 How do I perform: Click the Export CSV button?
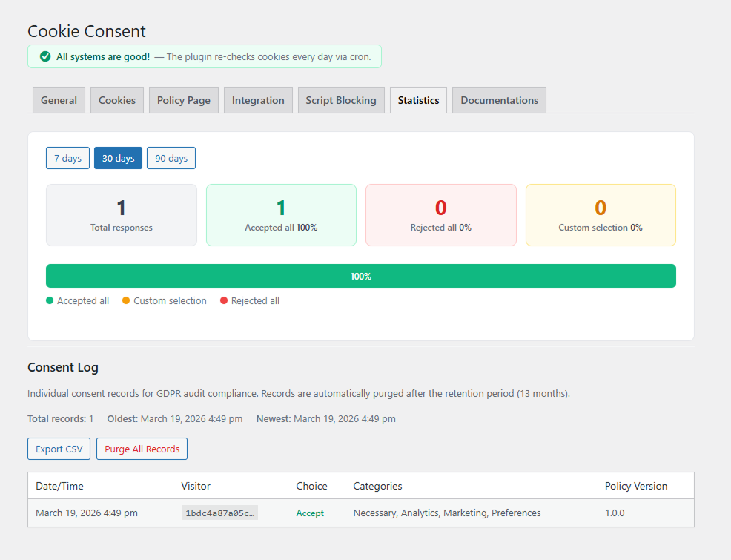click(59, 449)
